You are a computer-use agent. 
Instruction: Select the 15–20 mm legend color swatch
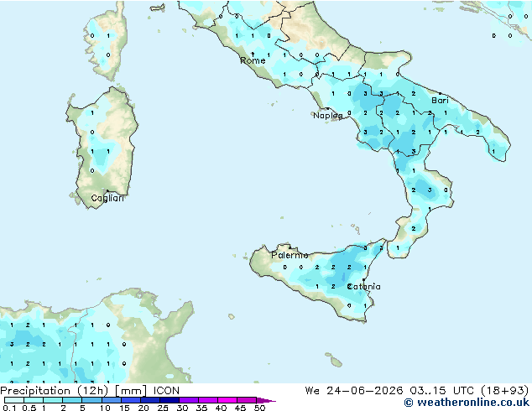point(131,400)
